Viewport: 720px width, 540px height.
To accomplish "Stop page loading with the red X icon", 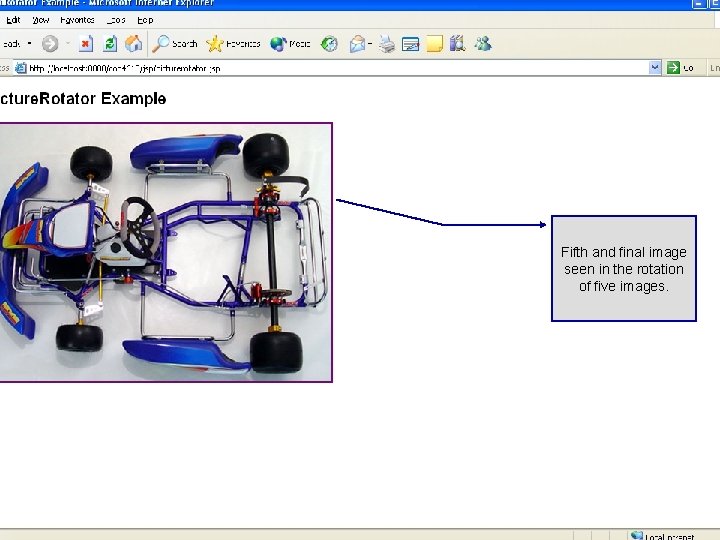I will click(x=86, y=44).
